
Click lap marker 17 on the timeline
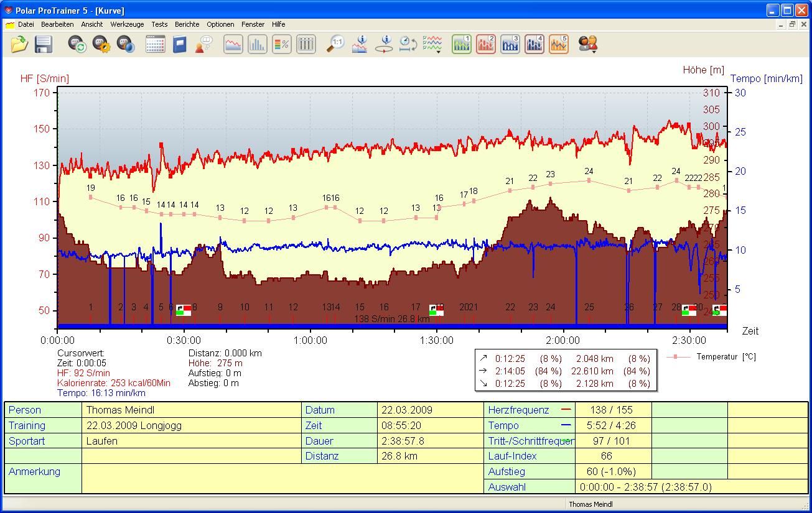(x=416, y=307)
